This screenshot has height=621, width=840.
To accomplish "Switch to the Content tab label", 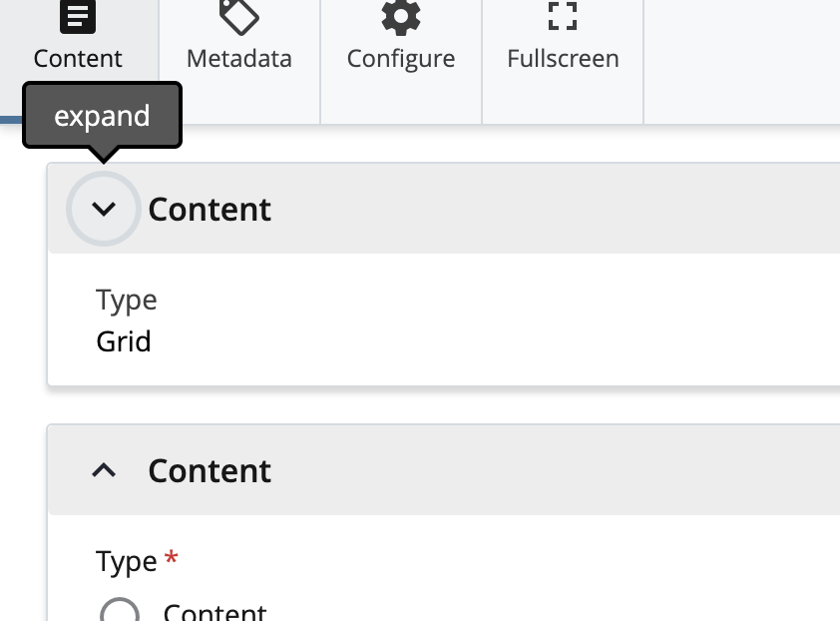I will click(x=78, y=59).
